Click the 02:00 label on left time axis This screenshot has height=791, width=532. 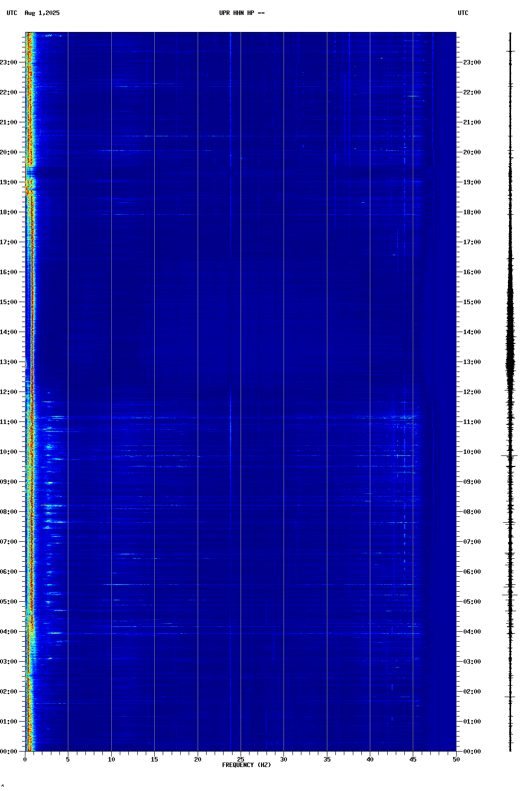click(9, 692)
